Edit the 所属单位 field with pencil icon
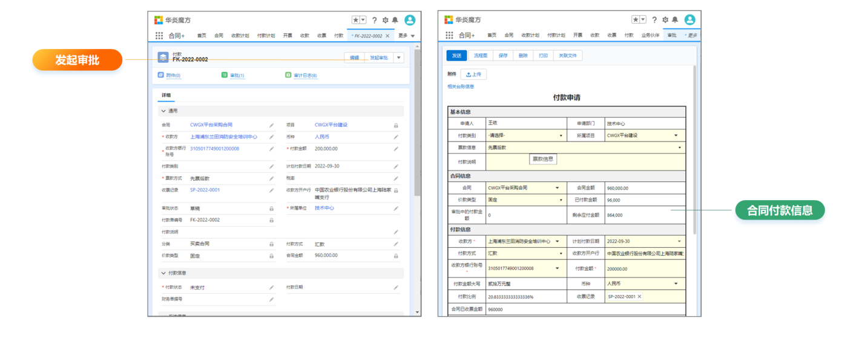 point(396,208)
